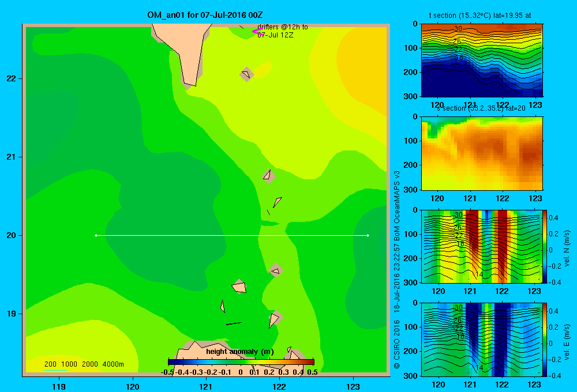This screenshot has height=392, width=577.
Task: Click the '2000' depth contour legend entry
Action: [90, 364]
